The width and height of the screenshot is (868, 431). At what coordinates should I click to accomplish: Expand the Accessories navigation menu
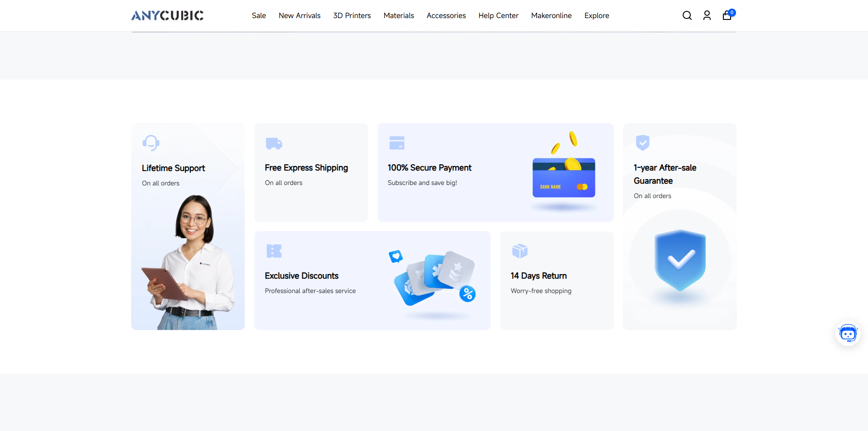click(x=446, y=15)
